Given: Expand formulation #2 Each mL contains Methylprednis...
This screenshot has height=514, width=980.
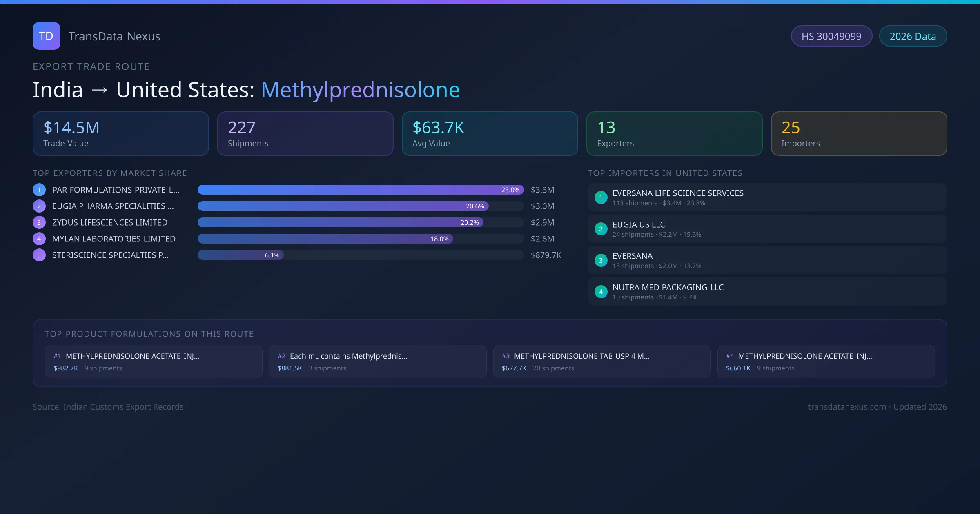Looking at the screenshot, I should [x=377, y=361].
